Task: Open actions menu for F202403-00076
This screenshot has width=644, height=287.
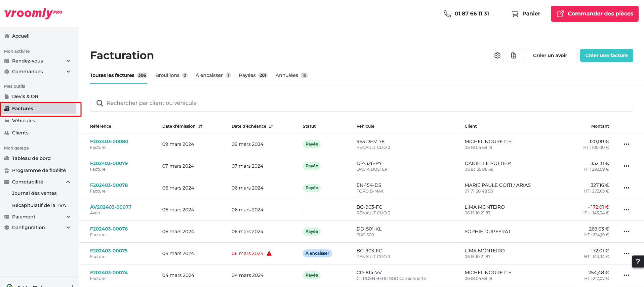Action: (627, 232)
